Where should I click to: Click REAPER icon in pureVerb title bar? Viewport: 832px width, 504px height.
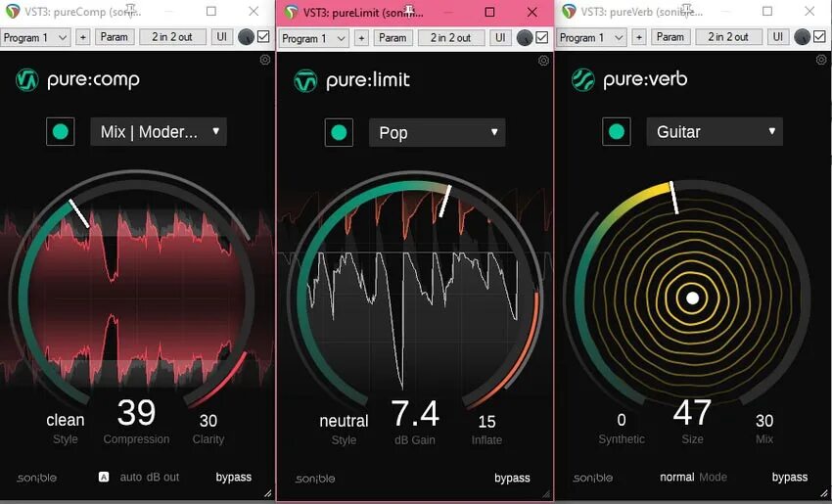click(x=569, y=11)
